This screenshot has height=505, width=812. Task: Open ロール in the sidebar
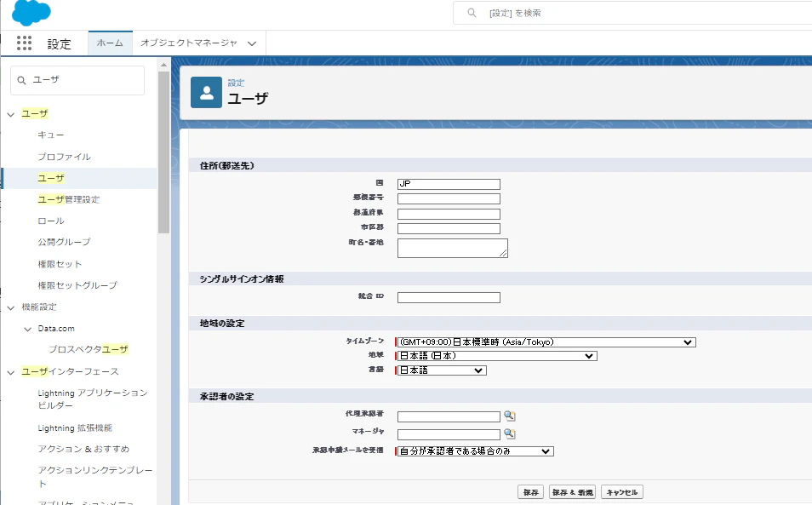pyautogui.click(x=51, y=221)
